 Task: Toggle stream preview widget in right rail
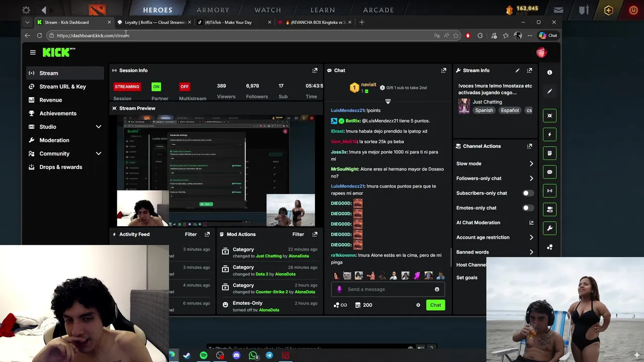tap(549, 116)
